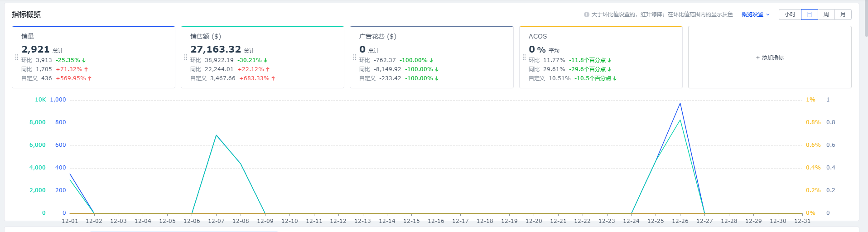Click the 添加指标 button

point(770,58)
